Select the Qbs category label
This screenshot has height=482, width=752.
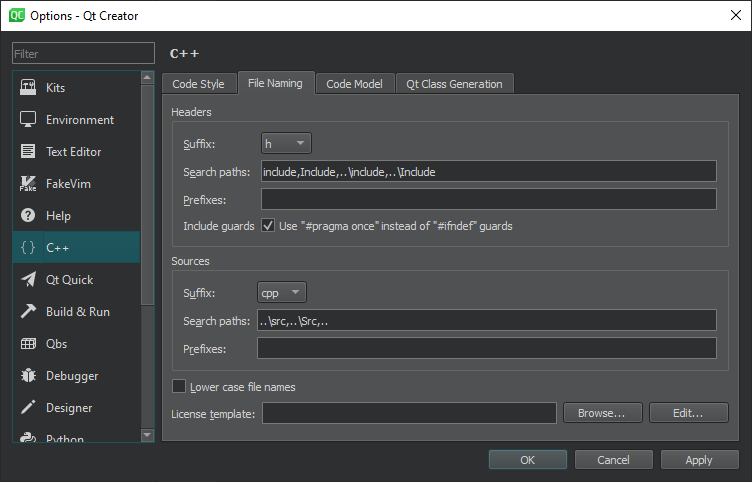(57, 344)
